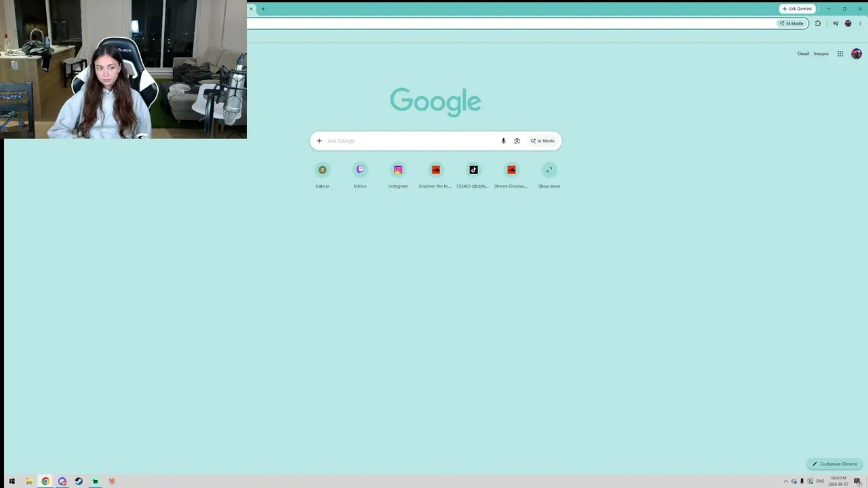This screenshot has height=488, width=868.
Task: Open File Explorer from the taskbar
Action: click(x=28, y=481)
